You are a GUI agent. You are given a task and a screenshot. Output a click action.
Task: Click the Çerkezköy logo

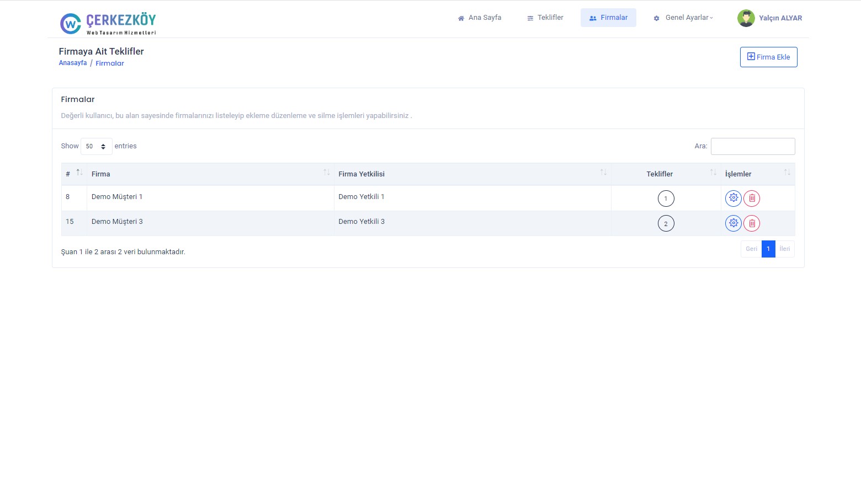pos(108,23)
